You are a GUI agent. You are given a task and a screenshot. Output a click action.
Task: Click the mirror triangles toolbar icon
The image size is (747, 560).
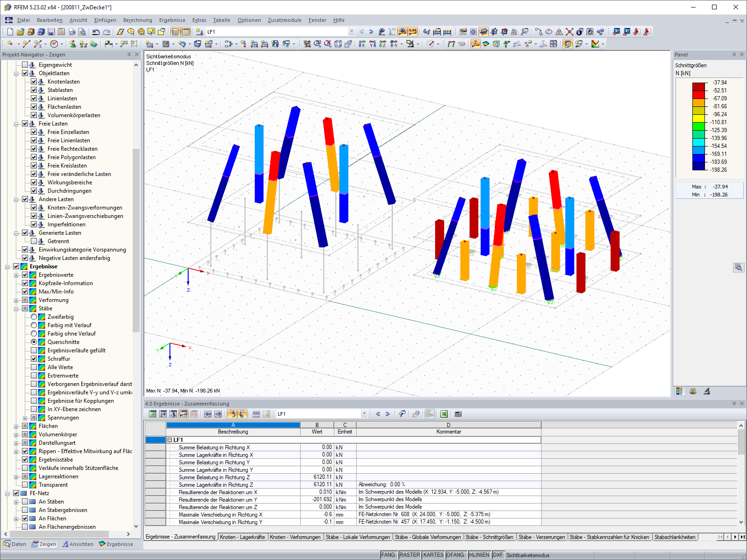[x=559, y=32]
